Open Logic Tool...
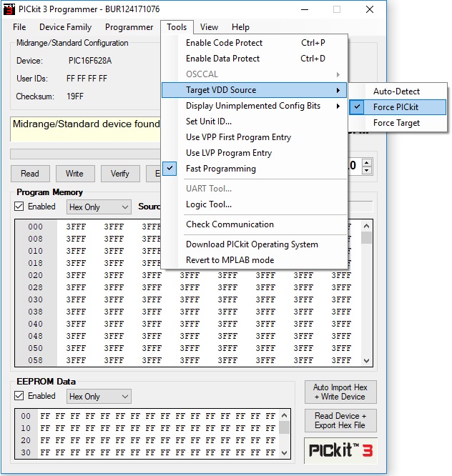452x476 pixels. [255, 204]
